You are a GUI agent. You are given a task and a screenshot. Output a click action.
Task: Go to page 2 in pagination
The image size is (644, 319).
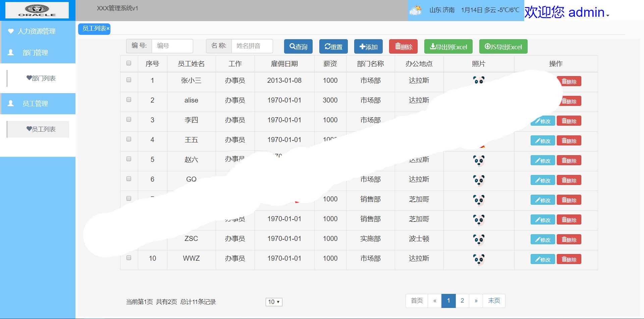coord(462,301)
